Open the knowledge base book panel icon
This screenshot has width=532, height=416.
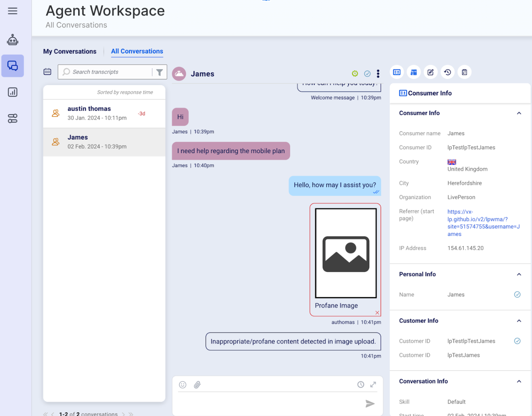click(x=414, y=72)
